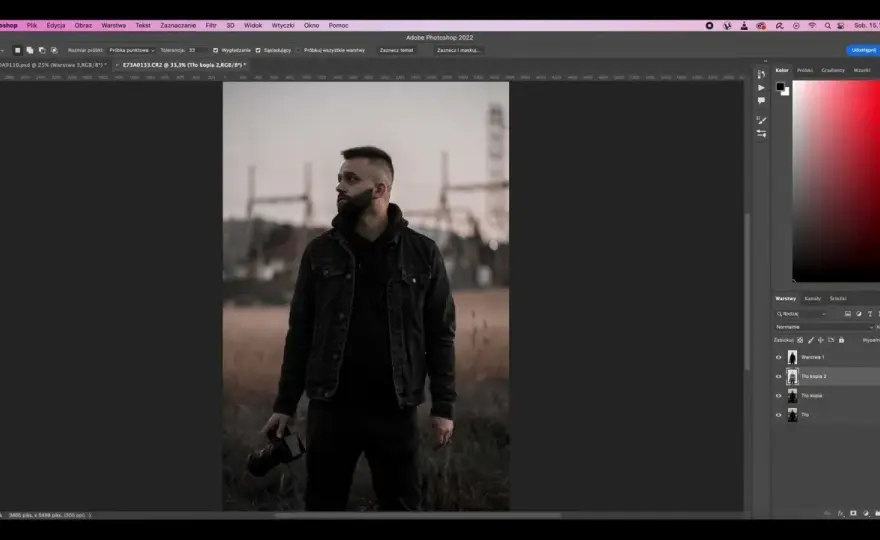Hide the Tło kopia layer
This screenshot has height=540, width=880.
click(x=778, y=396)
